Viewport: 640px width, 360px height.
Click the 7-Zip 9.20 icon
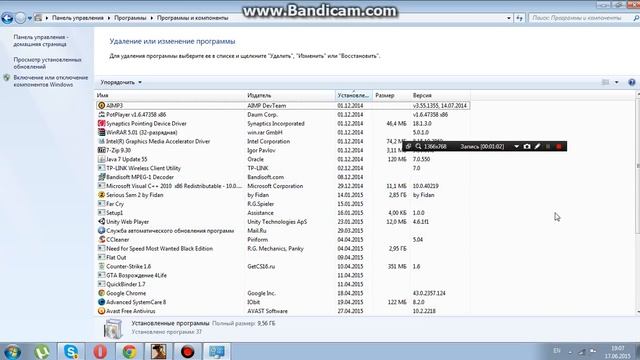[101, 150]
